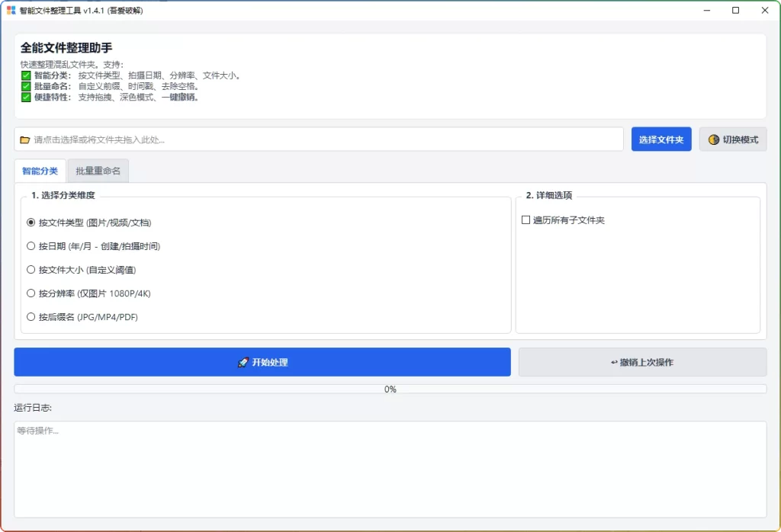Viewport: 781px width, 532px height.
Task: Select 按分辨率 classification mode
Action: tap(31, 293)
